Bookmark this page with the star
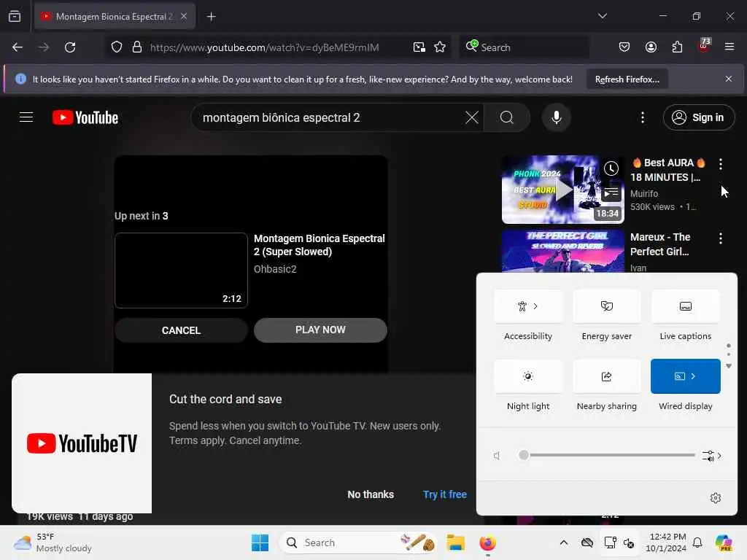747x560 pixels. pos(440,47)
